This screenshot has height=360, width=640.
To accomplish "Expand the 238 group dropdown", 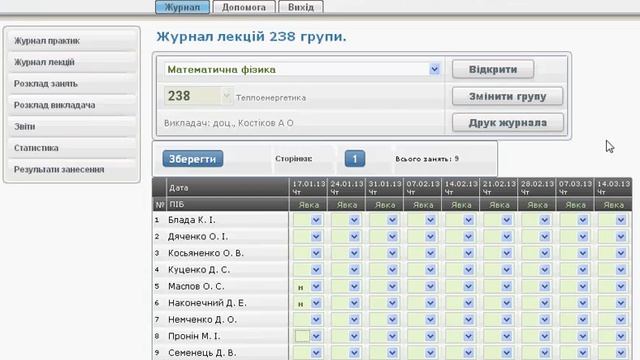I will coord(227,96).
